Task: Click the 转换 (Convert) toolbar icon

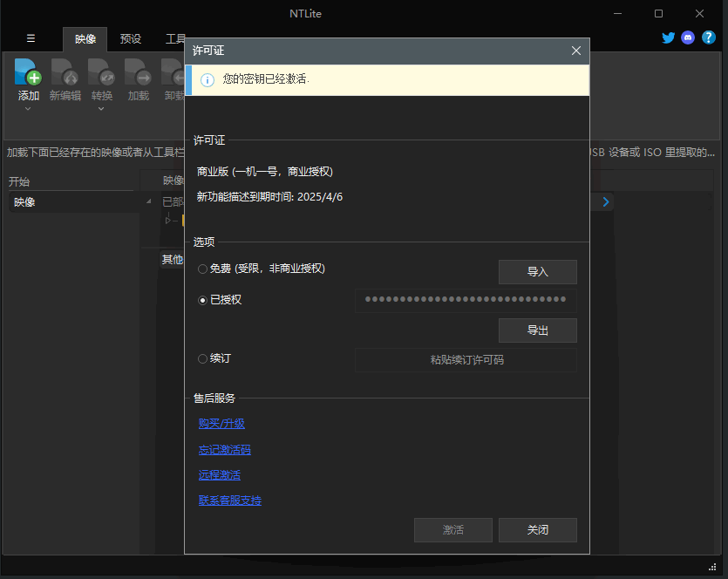Action: pos(101,73)
